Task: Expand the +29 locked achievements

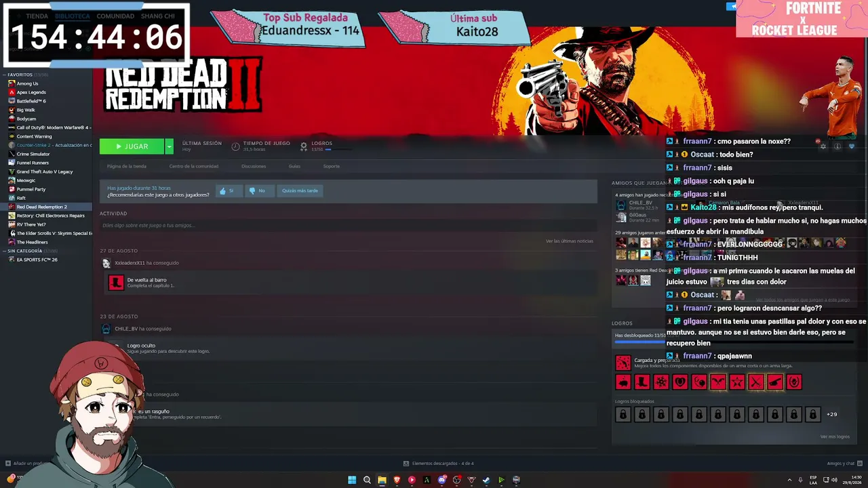Action: (x=832, y=414)
